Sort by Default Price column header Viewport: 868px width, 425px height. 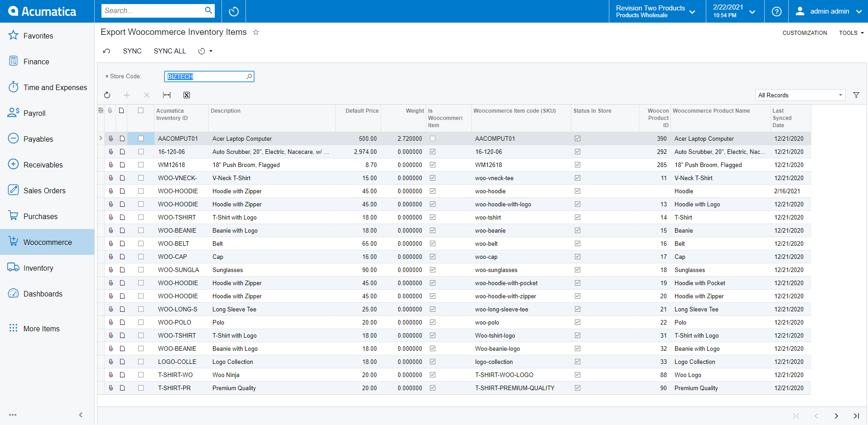click(362, 111)
